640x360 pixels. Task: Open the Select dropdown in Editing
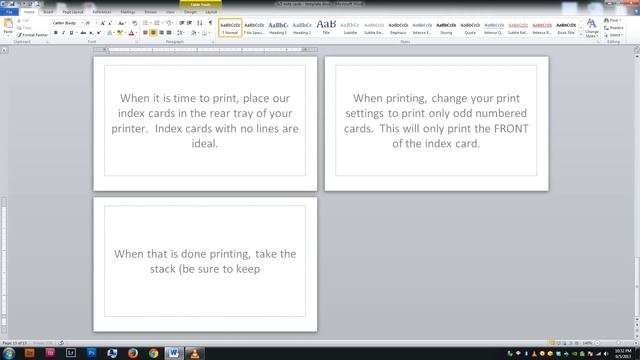point(613,35)
